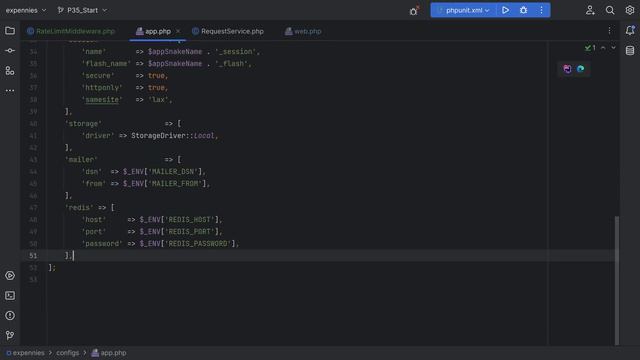Click the inspections checkmark widget

[590, 48]
